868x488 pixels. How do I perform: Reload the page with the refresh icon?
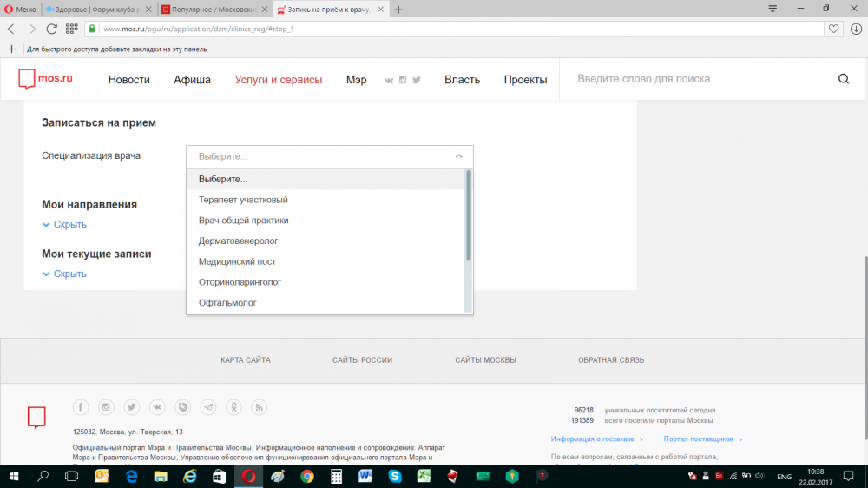(x=52, y=29)
